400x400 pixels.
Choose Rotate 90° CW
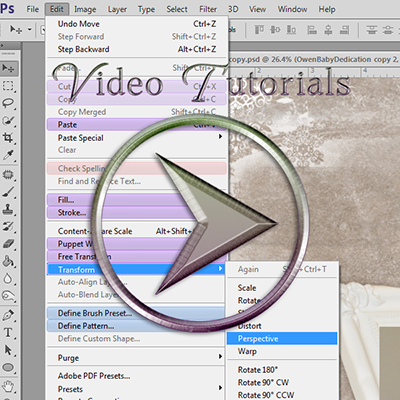[282, 382]
